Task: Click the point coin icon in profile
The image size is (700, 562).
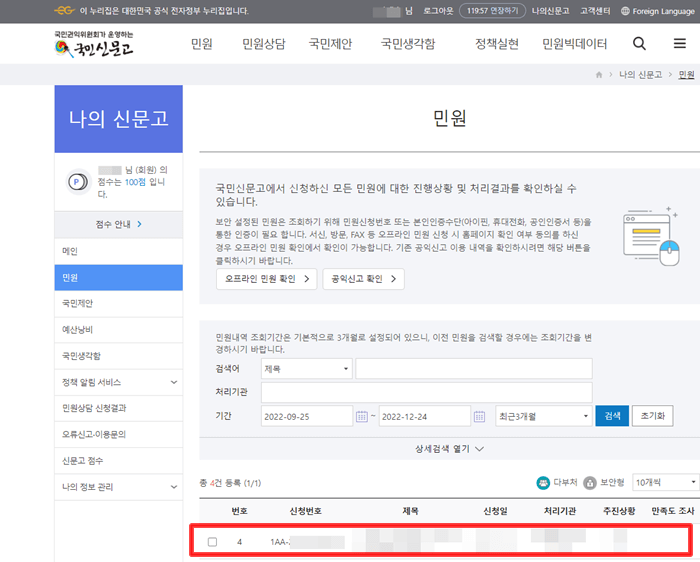Action: (x=78, y=182)
